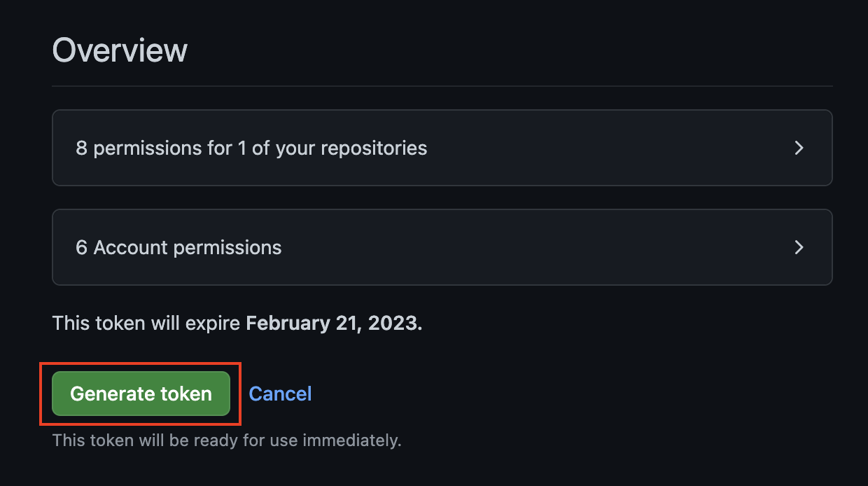The width and height of the screenshot is (868, 486).
Task: Click the "This token will expire" text
Action: tap(147, 324)
